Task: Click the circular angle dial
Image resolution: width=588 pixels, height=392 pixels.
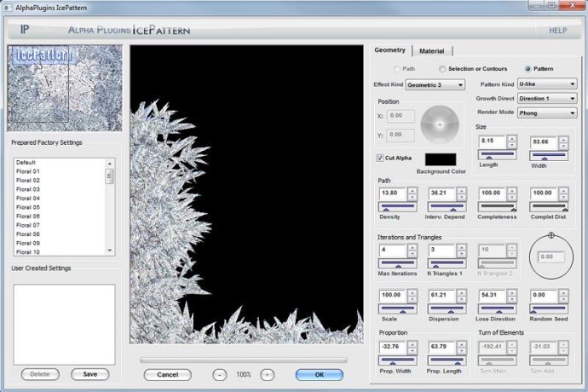Action: point(551,257)
